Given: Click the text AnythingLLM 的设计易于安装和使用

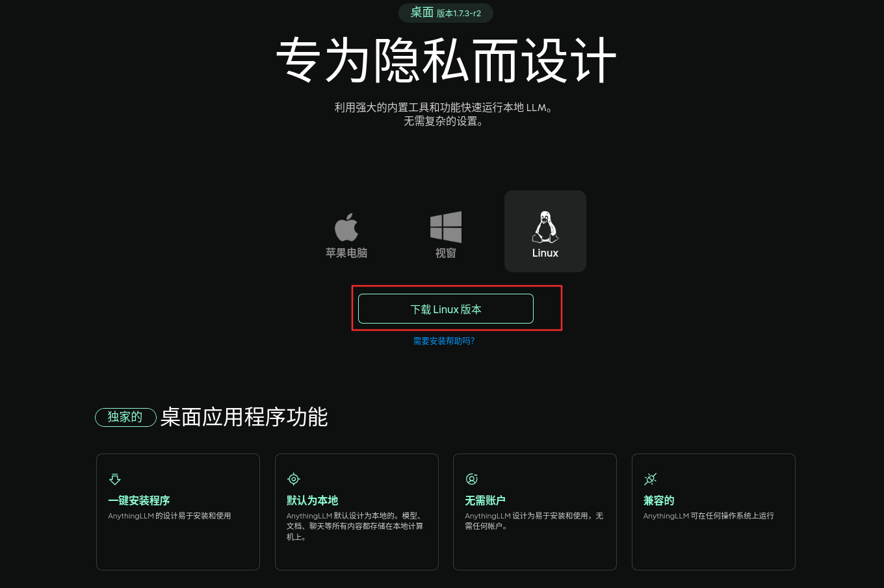Looking at the screenshot, I should pos(170,516).
